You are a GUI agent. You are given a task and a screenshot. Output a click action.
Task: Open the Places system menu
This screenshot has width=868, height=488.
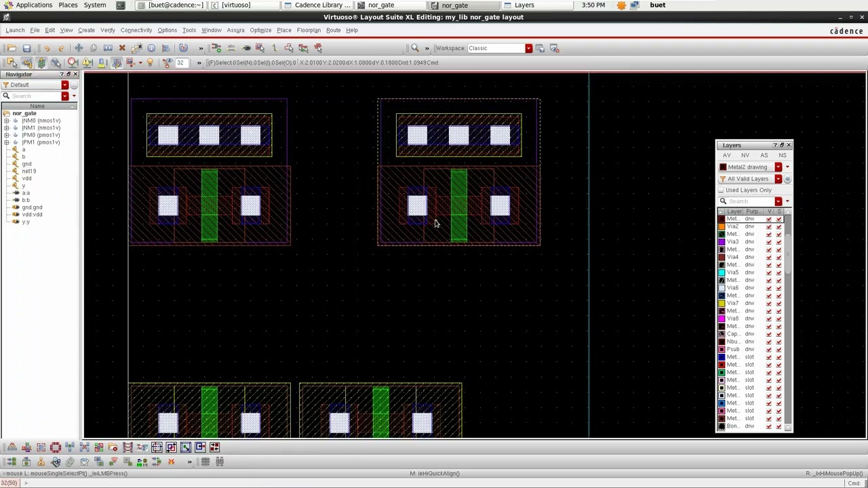[x=68, y=5]
